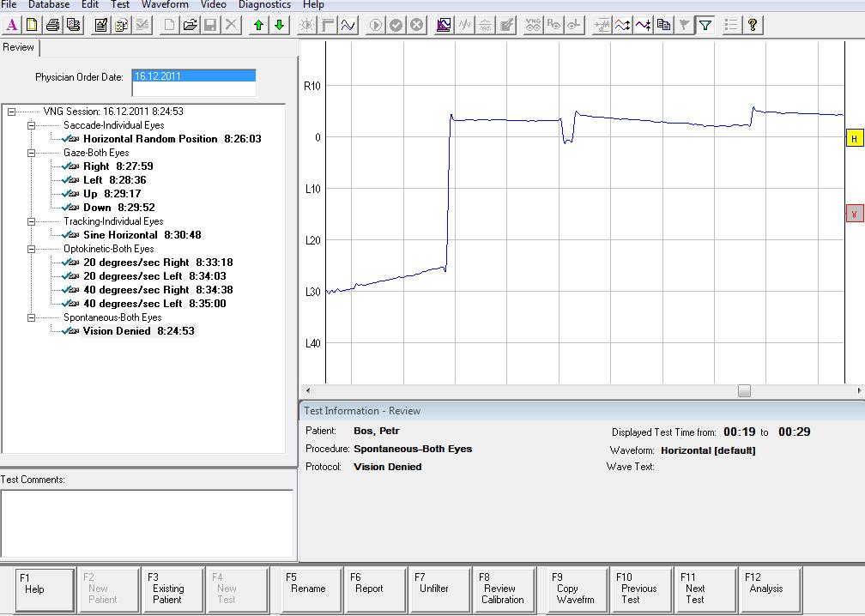Viewport: 865px width, 616px height.
Task: Select 20 degrees/sec Left 8:34:03 test
Action: (154, 276)
